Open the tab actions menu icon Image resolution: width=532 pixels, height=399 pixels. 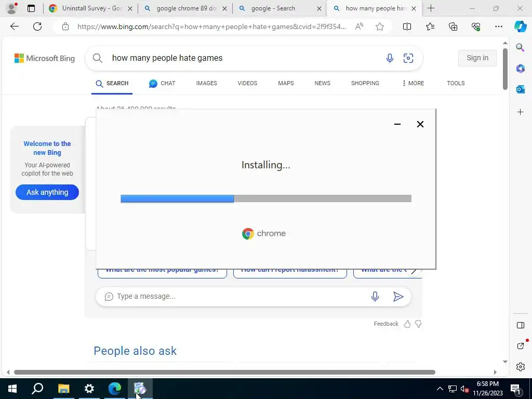(31, 8)
